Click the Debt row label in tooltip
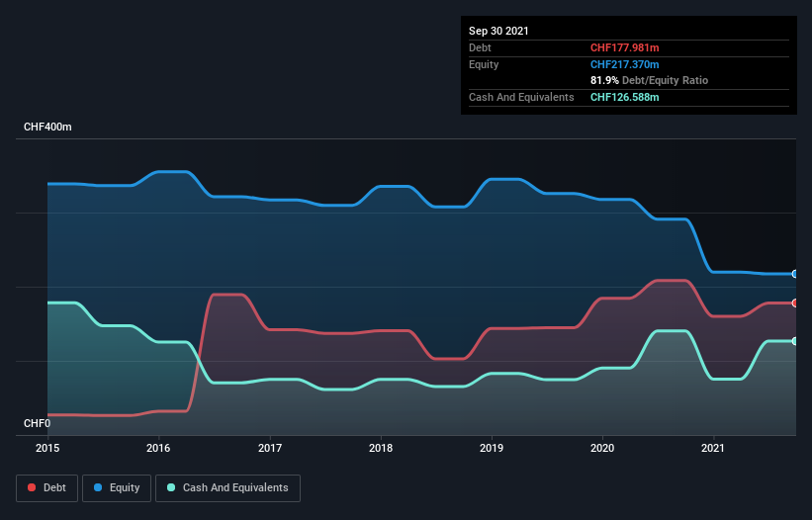The width and height of the screenshot is (812, 520). tap(480, 47)
